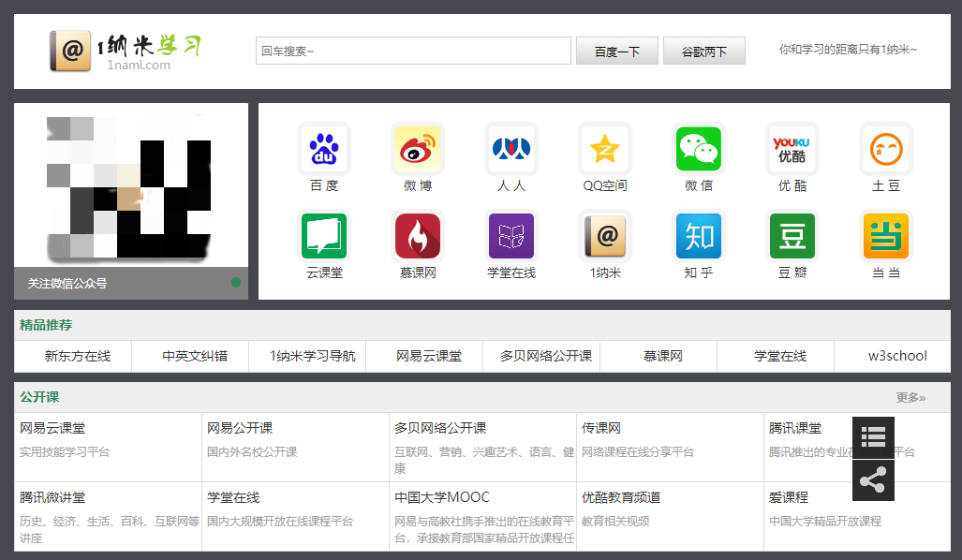Open the Dangdang (当当) icon
This screenshot has height=560, width=962.
click(886, 236)
